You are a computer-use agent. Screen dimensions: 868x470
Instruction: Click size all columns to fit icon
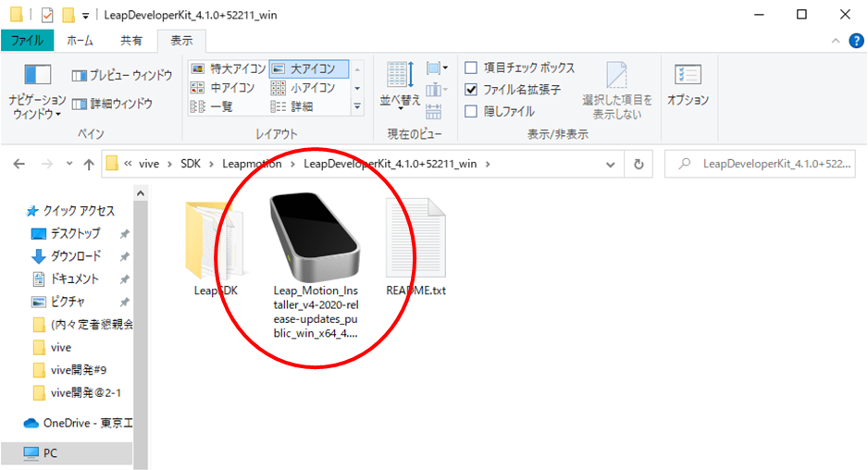click(x=433, y=111)
